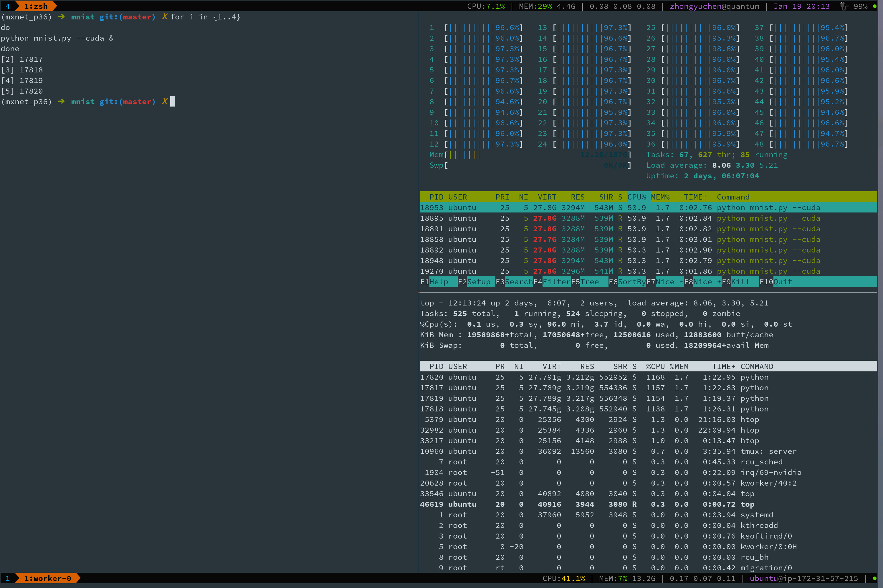The image size is (883, 588).
Task: Open the F6 SortBy menu
Action: [631, 282]
